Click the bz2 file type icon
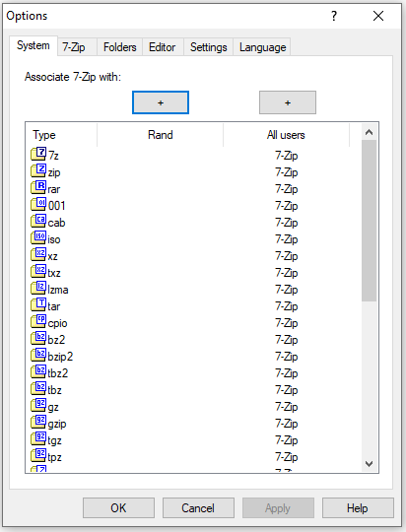 (38, 338)
